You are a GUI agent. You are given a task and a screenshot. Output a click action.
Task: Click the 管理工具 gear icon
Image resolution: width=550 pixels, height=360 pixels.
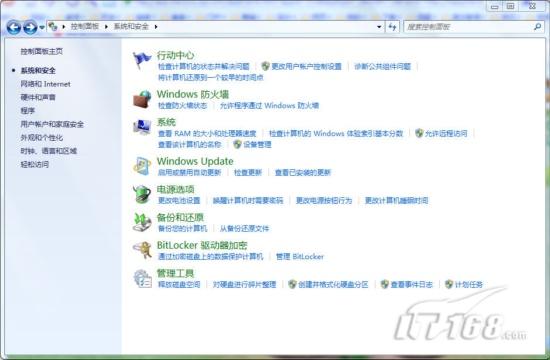coord(142,278)
